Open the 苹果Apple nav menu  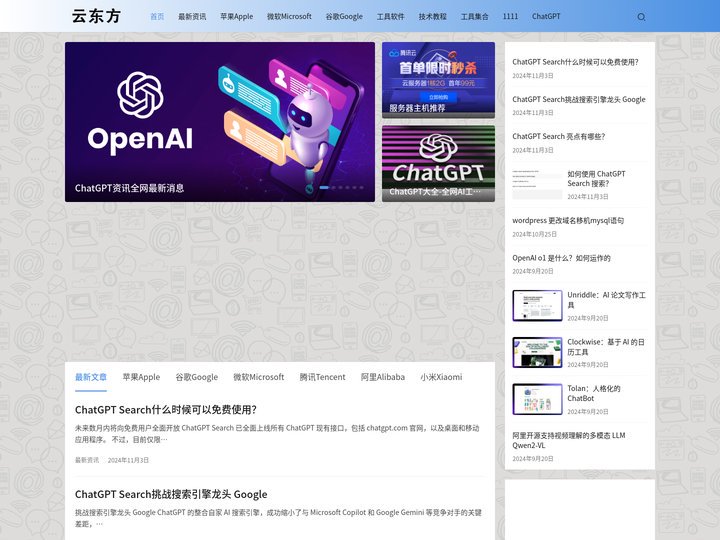pos(236,17)
